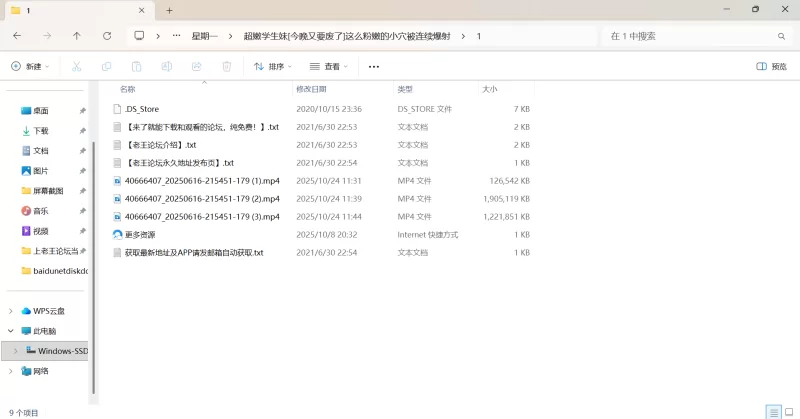Switch to details view in status bar
Viewport: 800px width, 419px height.
click(x=772, y=412)
